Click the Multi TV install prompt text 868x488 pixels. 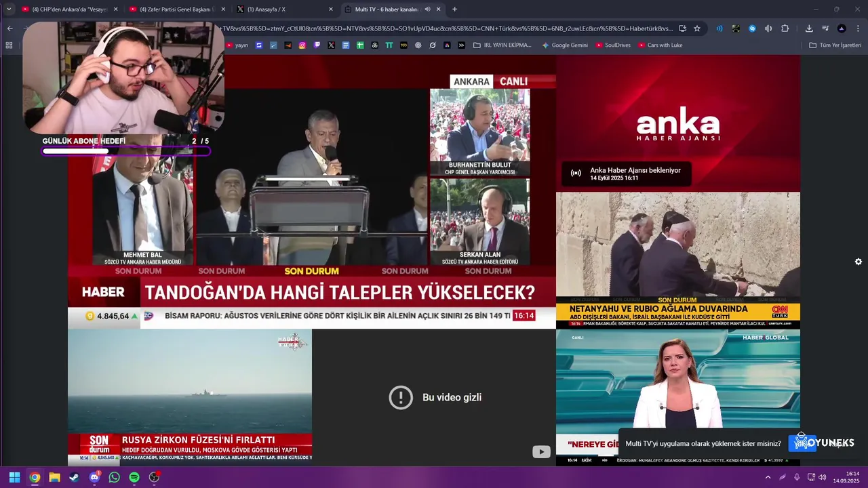point(703,444)
